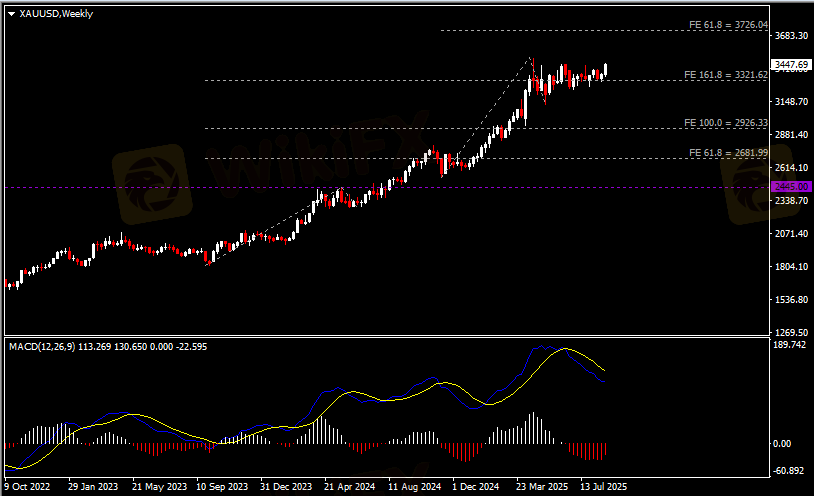The image size is (814, 496).
Task: Click the 3683.30 price scale value
Action: pos(791,35)
